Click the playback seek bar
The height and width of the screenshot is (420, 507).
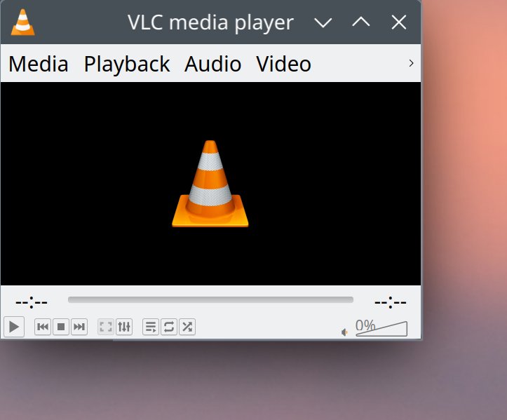pyautogui.click(x=210, y=300)
